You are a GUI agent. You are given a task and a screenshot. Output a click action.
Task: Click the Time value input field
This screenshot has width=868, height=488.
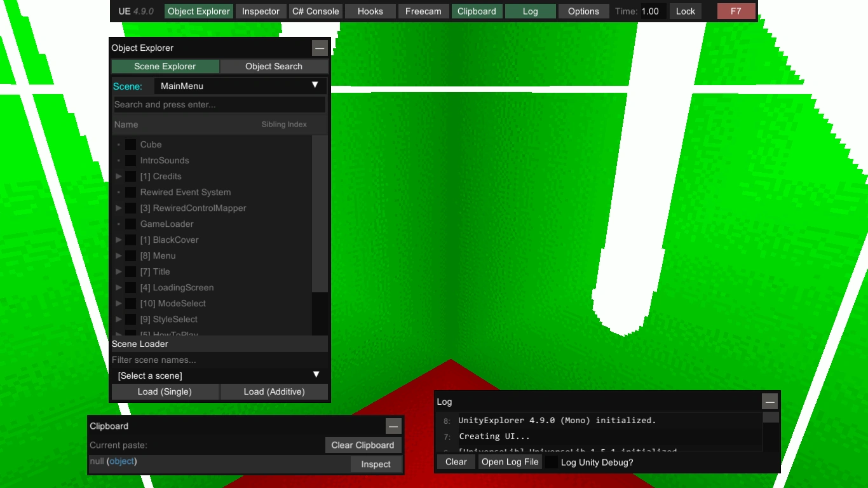point(649,11)
